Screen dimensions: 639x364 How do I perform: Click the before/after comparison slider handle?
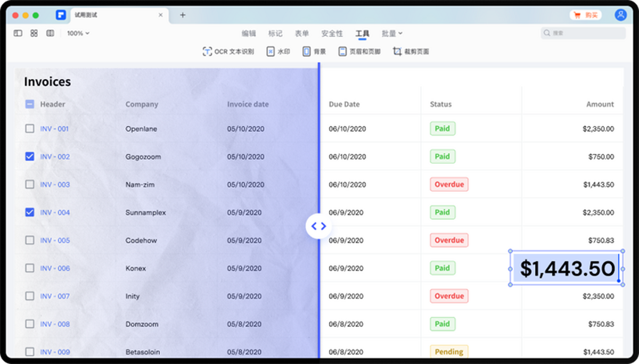318,226
